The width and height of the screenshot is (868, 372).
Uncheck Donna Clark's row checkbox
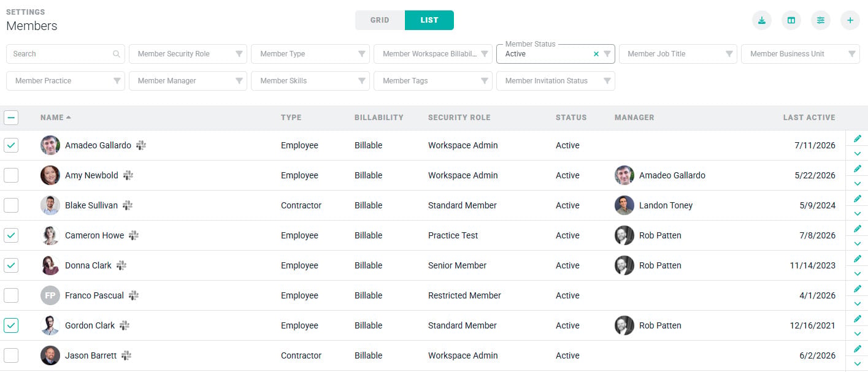[x=11, y=265]
